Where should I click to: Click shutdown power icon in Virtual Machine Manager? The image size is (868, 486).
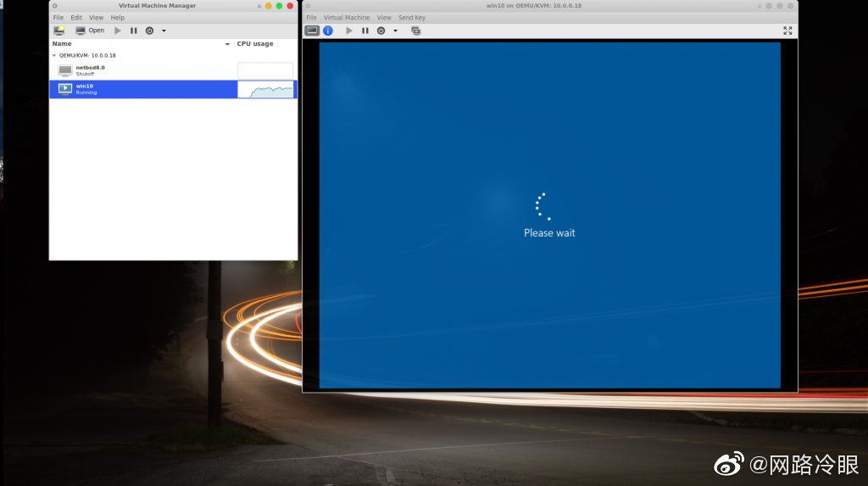click(x=149, y=31)
